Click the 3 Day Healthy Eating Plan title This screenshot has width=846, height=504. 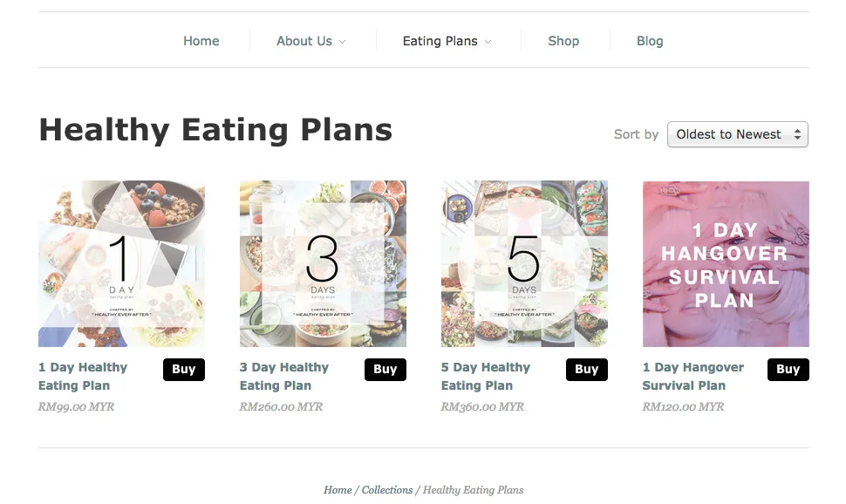tap(284, 377)
